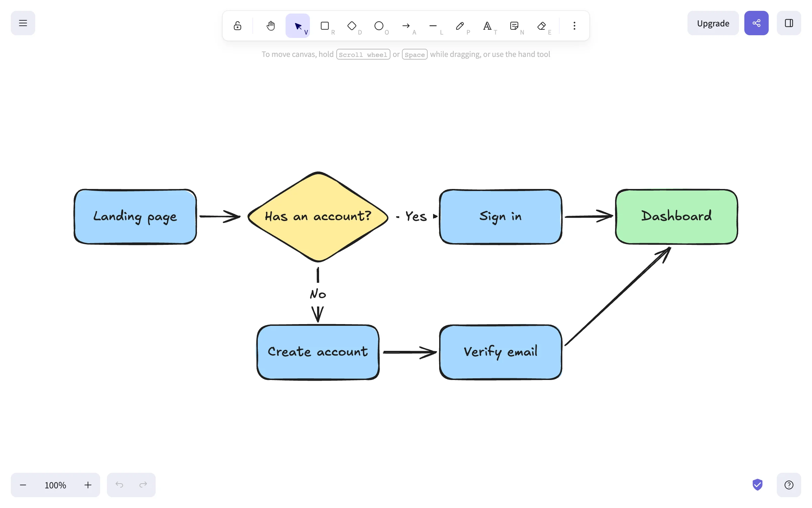Select the Ellipse tool
The height and width of the screenshot is (508, 812).
click(379, 26)
